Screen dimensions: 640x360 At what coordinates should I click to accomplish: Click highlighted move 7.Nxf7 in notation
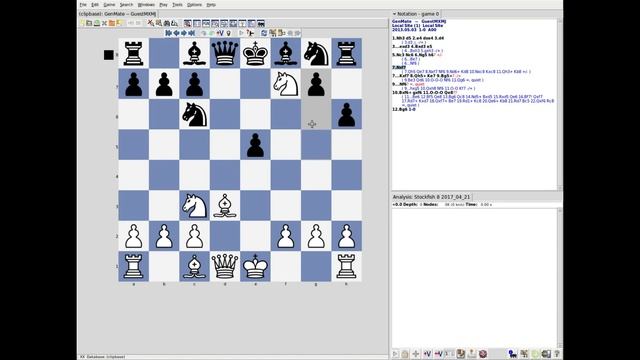[x=399, y=67]
